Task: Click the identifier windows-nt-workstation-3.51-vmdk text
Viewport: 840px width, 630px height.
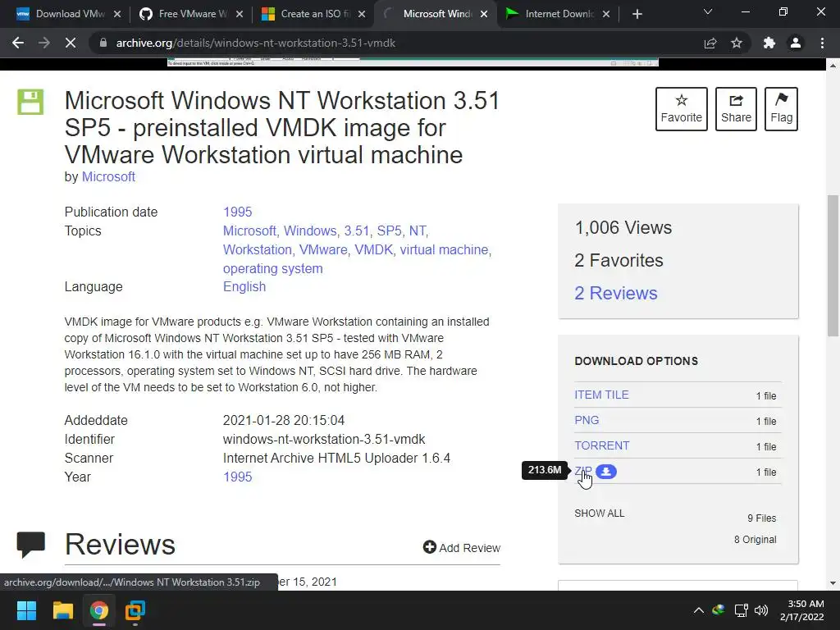Action: 324,440
